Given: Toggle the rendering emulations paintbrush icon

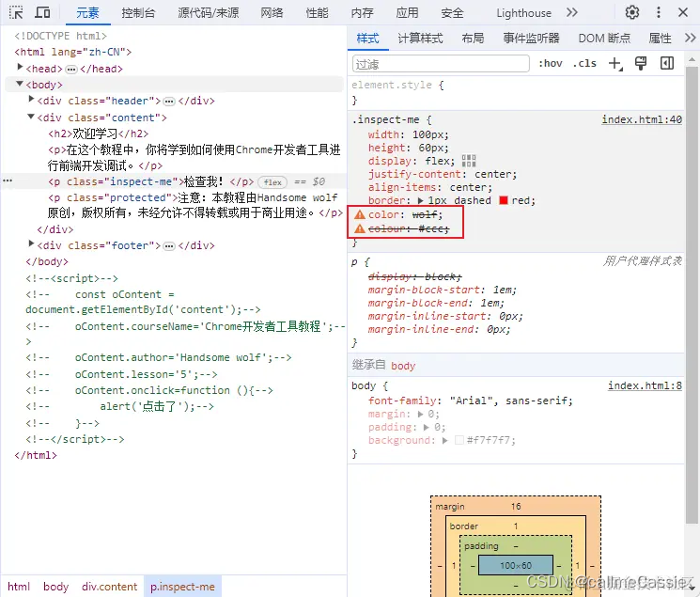Looking at the screenshot, I should (x=641, y=63).
